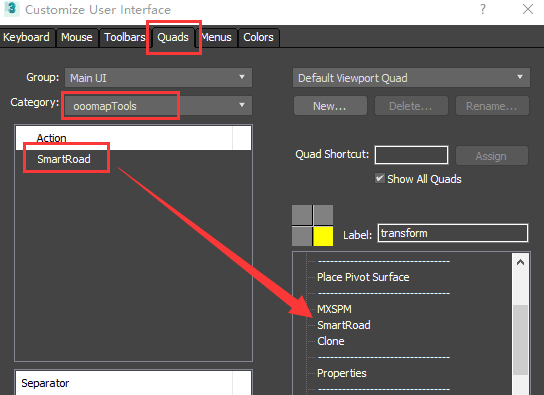Close the Customize User Interface dialog
Image resolution: width=544 pixels, height=395 pixels.
pyautogui.click(x=528, y=9)
